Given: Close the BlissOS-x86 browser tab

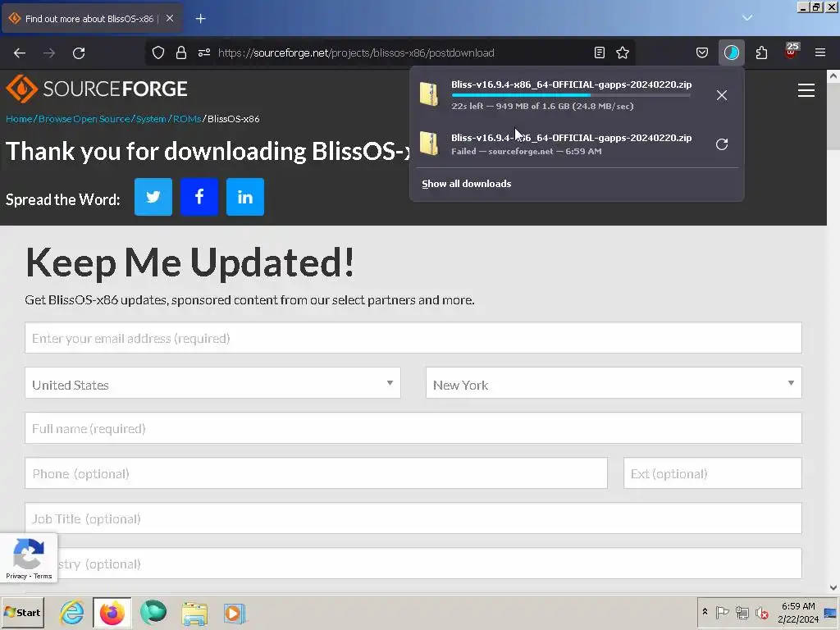Looking at the screenshot, I should coord(170,18).
